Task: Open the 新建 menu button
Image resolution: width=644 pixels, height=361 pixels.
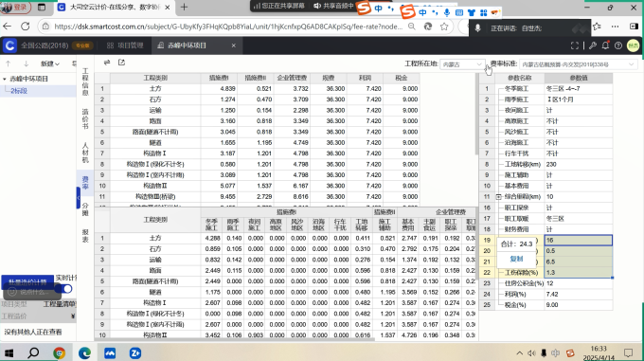Action: click(49, 63)
